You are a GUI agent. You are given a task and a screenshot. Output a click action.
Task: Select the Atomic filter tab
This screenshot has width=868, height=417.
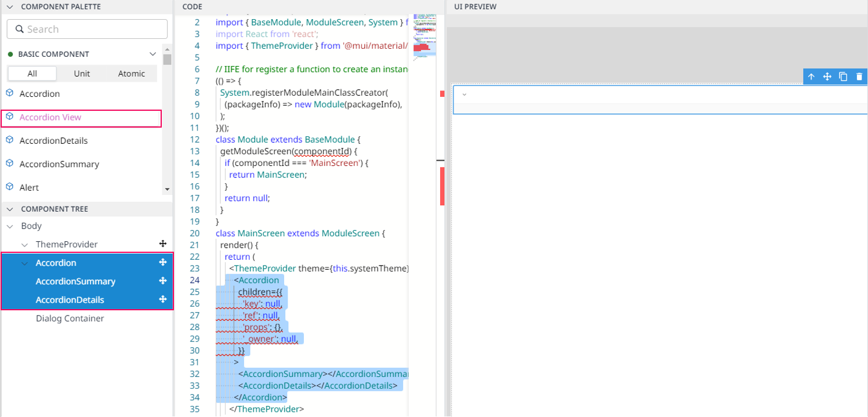132,74
